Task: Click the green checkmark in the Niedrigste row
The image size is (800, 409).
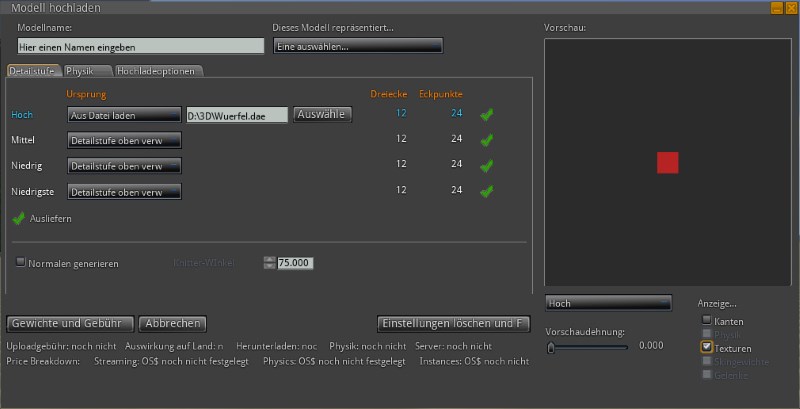Action: coord(487,191)
